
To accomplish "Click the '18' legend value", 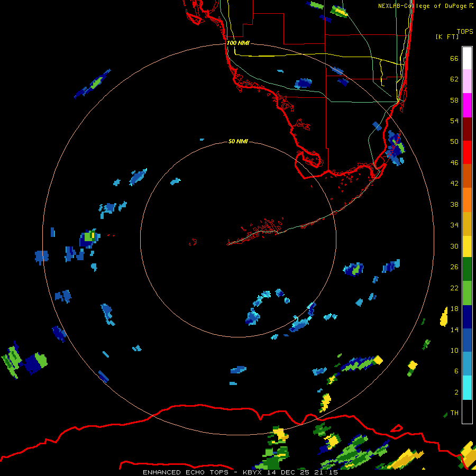I will (x=454, y=309).
